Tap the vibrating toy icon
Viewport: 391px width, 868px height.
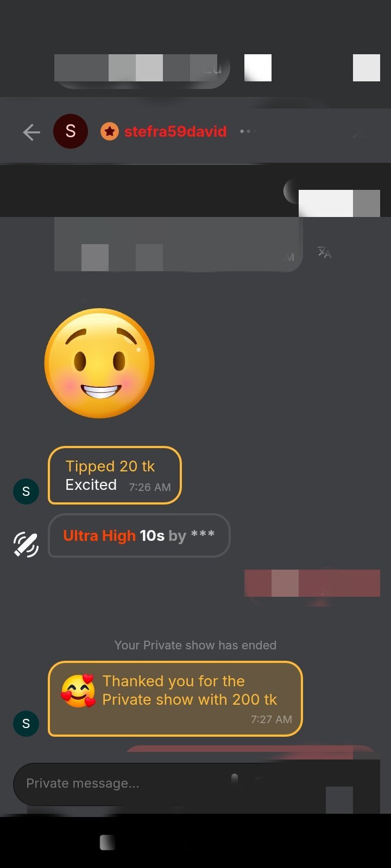tap(26, 545)
